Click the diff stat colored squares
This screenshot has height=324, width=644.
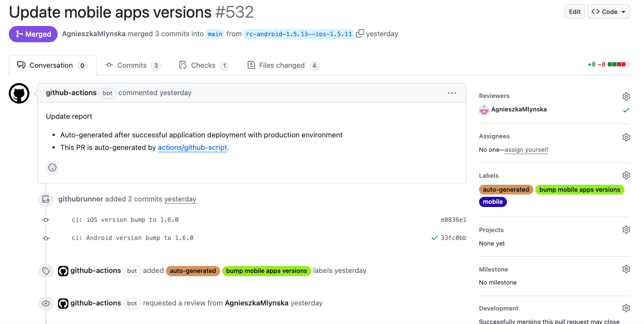[x=618, y=65]
